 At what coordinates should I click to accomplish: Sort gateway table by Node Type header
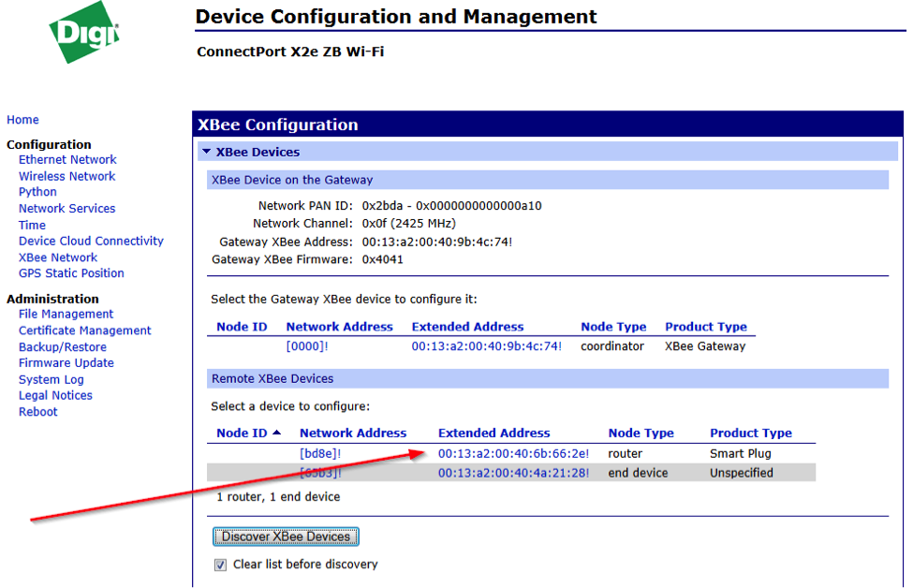(x=613, y=327)
